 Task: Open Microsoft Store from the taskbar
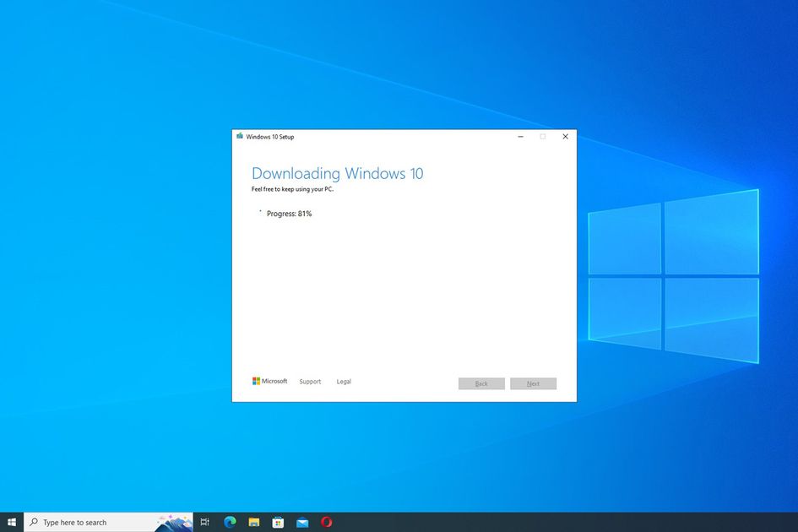click(278, 523)
